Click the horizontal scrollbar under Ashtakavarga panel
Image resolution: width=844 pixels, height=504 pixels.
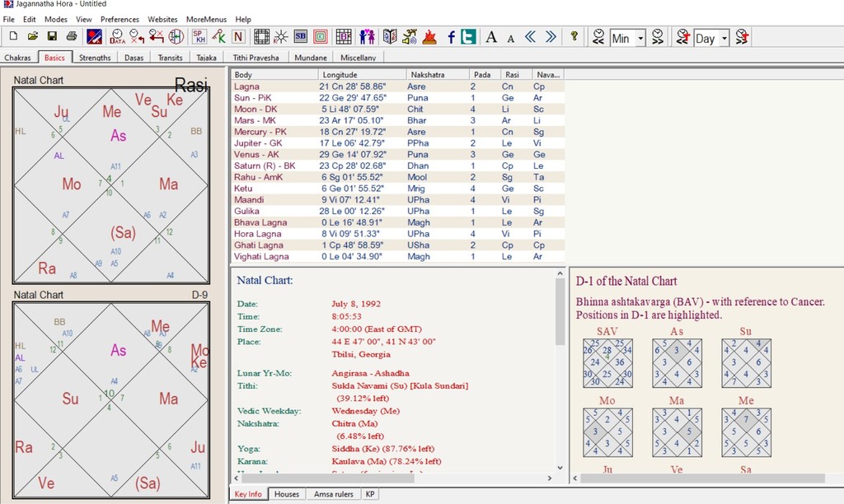click(702, 478)
